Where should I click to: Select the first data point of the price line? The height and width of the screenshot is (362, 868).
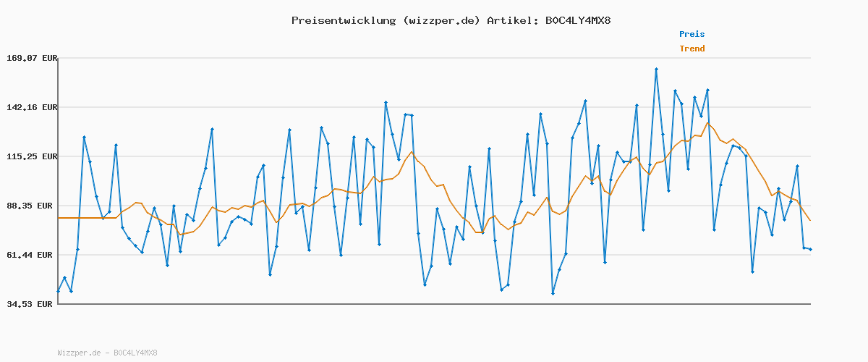tap(59, 291)
